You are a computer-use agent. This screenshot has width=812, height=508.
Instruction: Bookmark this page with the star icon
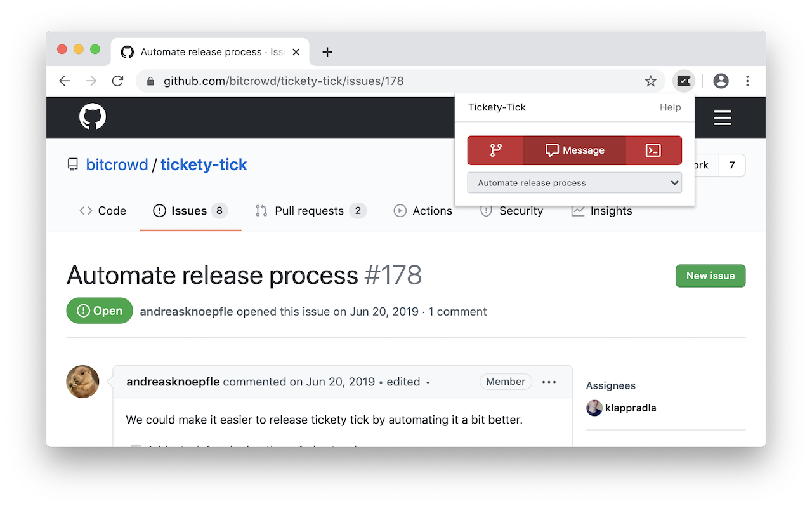pos(650,81)
